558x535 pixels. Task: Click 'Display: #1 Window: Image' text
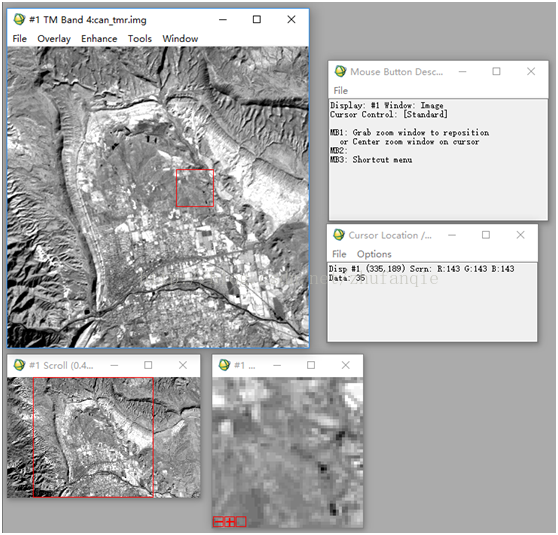coord(386,105)
